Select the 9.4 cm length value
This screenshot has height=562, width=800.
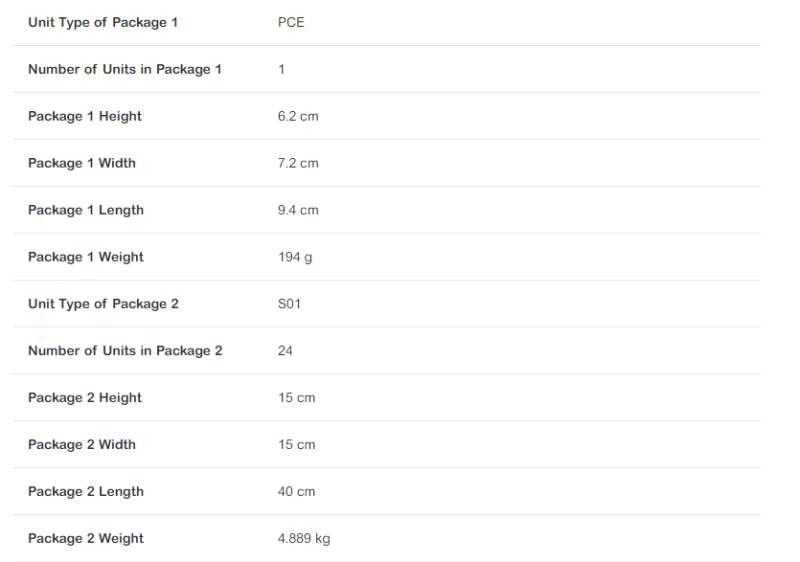click(298, 210)
